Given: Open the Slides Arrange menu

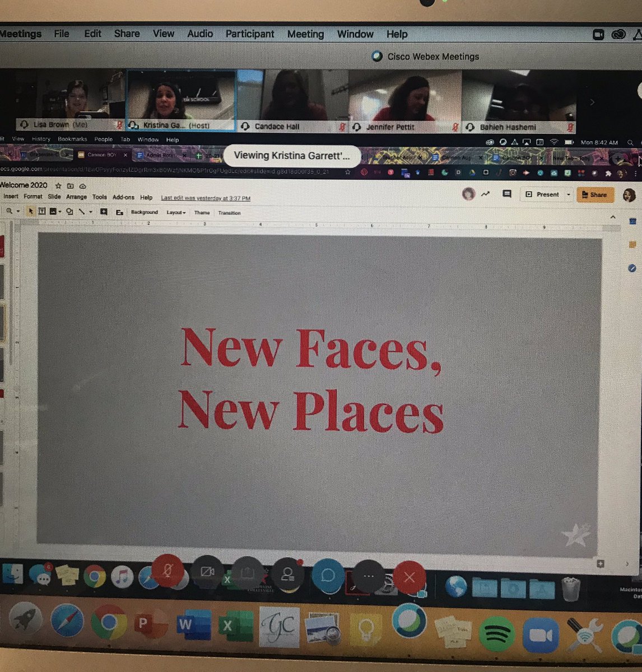Looking at the screenshot, I should coord(76,197).
